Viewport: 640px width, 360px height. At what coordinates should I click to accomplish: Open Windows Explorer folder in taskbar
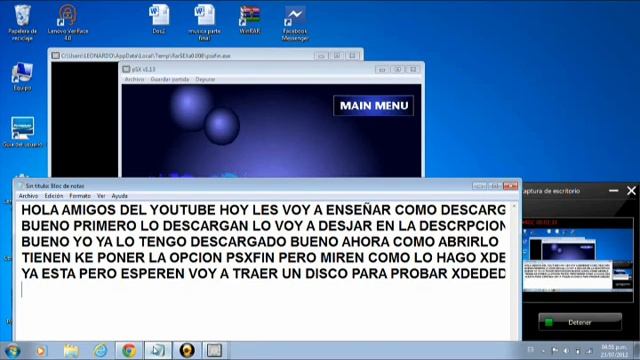[x=71, y=351]
